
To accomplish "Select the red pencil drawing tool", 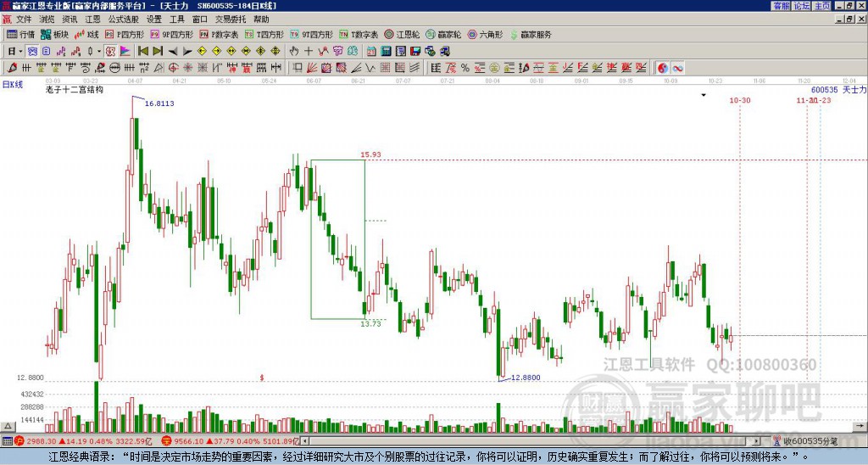I will (x=12, y=68).
